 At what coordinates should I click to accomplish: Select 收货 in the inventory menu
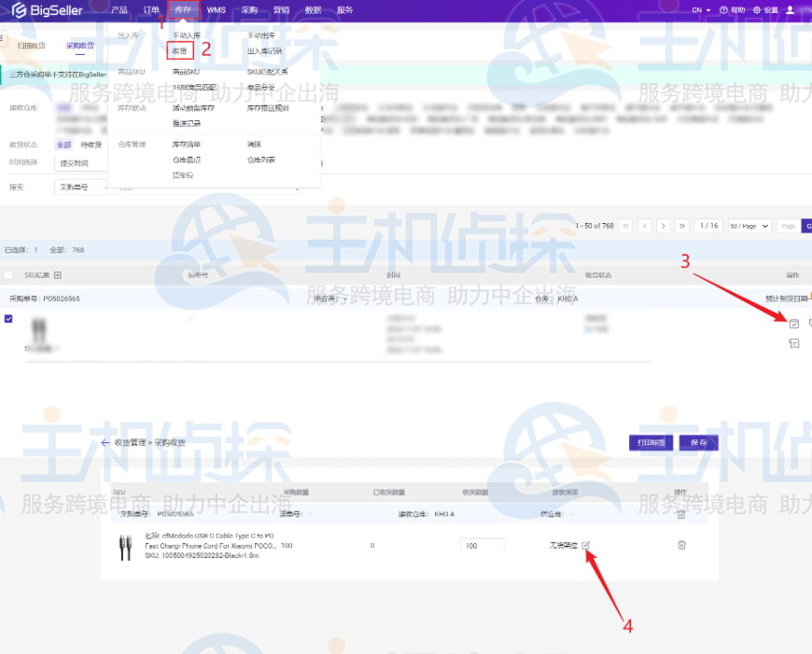pyautogui.click(x=180, y=50)
